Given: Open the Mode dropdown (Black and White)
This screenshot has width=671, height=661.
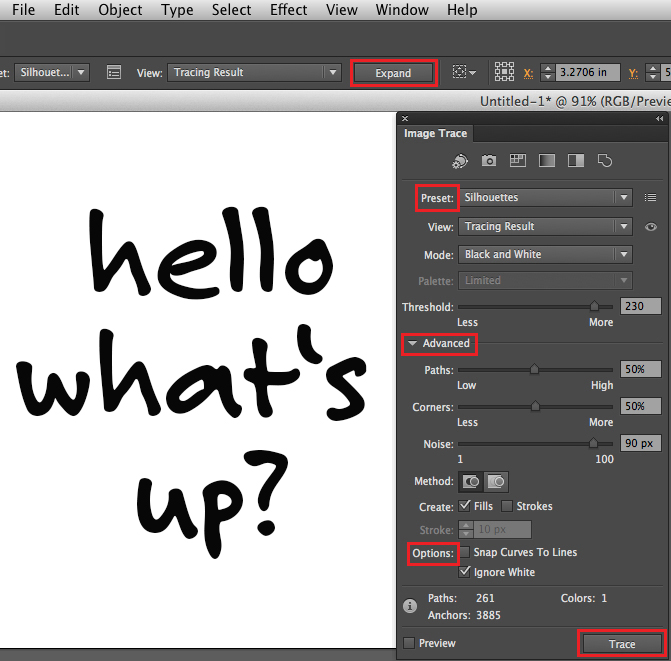Looking at the screenshot, I should tap(545, 255).
